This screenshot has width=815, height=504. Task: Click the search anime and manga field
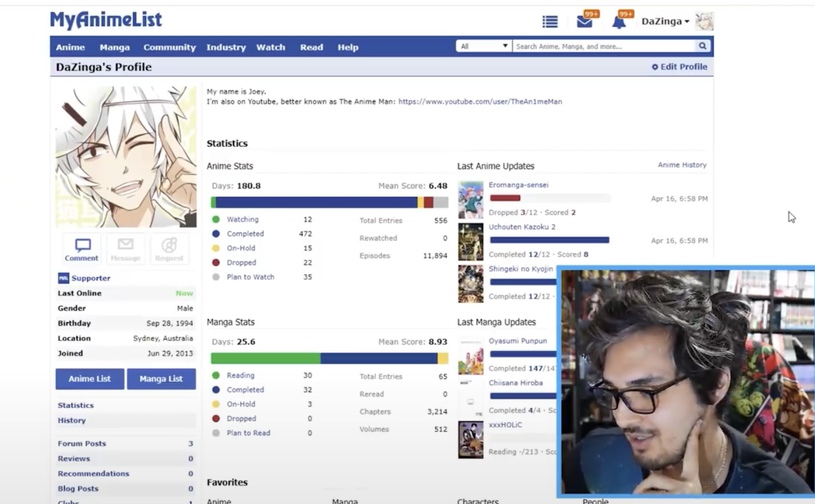(x=603, y=46)
